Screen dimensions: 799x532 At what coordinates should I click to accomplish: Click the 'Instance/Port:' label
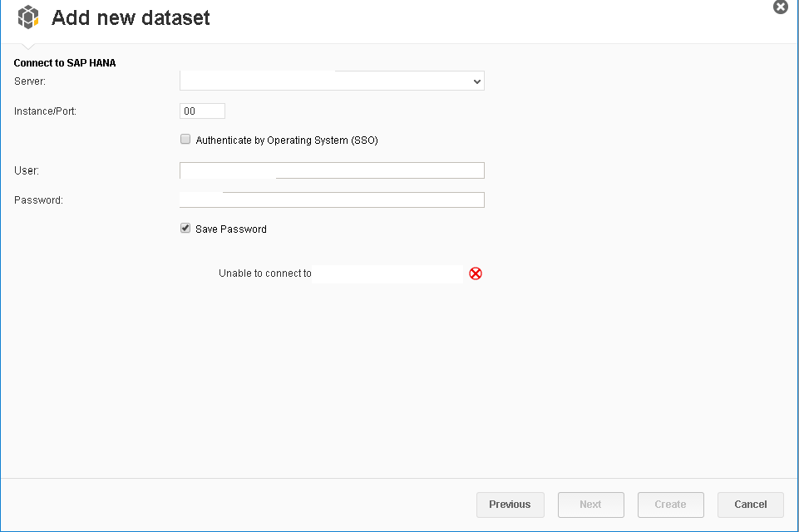(x=46, y=111)
